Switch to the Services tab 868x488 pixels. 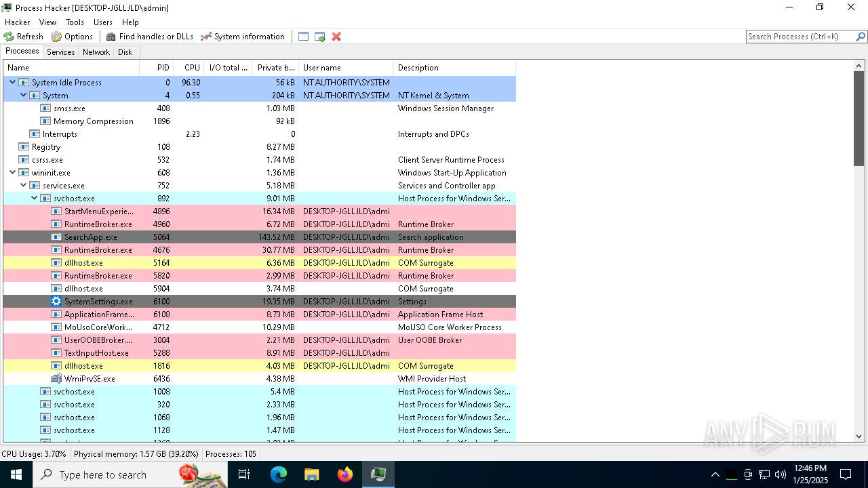[x=61, y=52]
